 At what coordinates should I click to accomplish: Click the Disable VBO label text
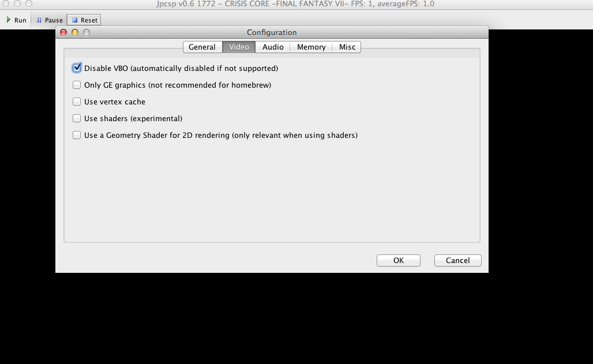coord(181,68)
